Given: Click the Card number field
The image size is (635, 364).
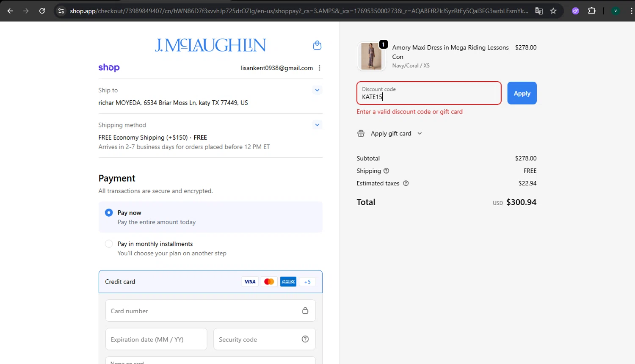Looking at the screenshot, I should 203,311.
